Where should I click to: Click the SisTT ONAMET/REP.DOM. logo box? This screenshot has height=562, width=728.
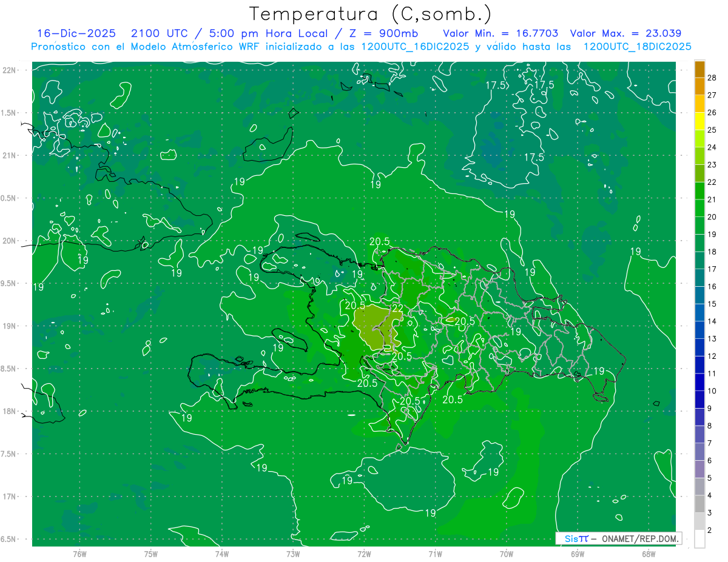pos(618,538)
